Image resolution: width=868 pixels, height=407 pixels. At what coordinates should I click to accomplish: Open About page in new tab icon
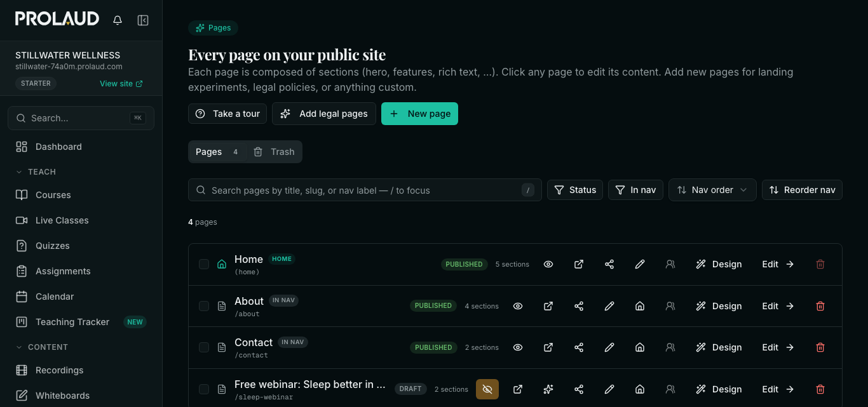(548, 306)
